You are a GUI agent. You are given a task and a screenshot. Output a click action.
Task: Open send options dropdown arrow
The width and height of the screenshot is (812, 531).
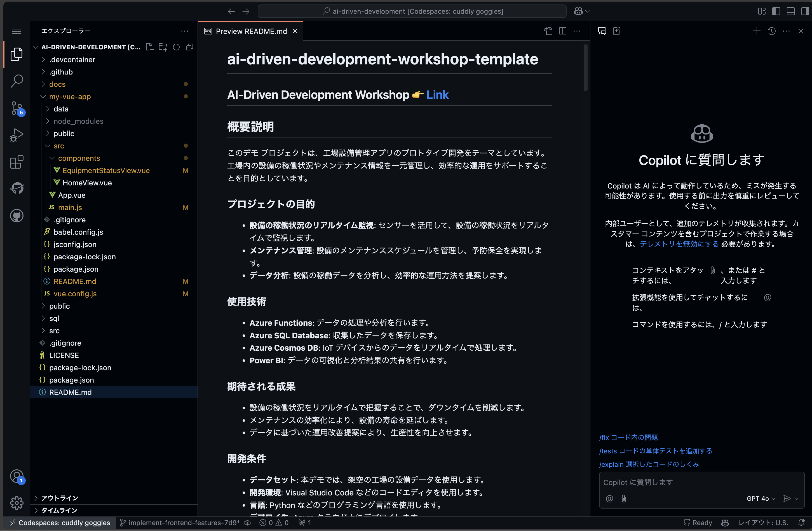click(796, 499)
